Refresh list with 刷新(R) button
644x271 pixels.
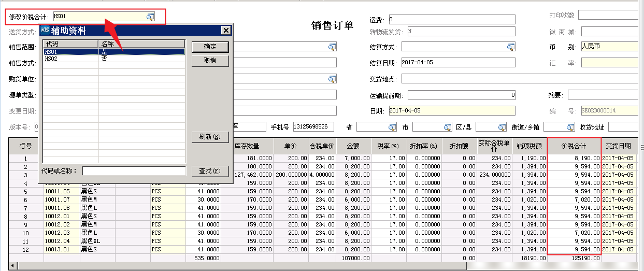[x=210, y=137]
